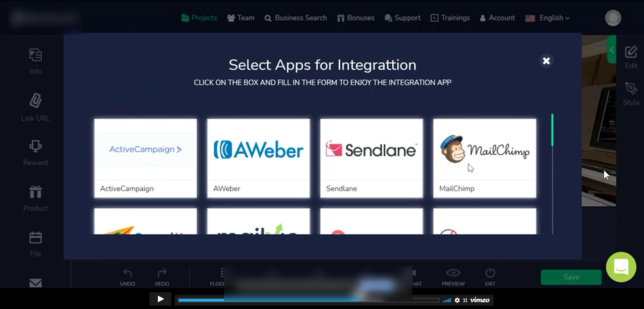
Task: Choose the MailChimp integration card
Action: (484, 158)
